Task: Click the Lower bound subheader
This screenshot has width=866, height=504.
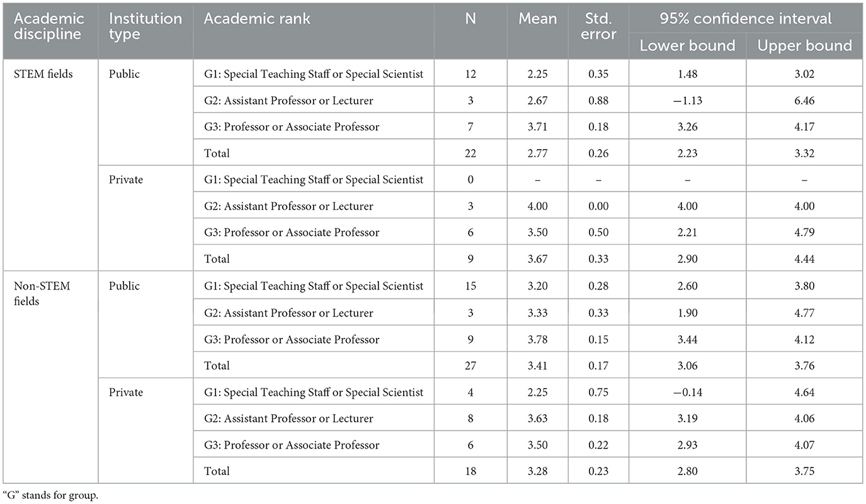Action: pyautogui.click(x=687, y=46)
